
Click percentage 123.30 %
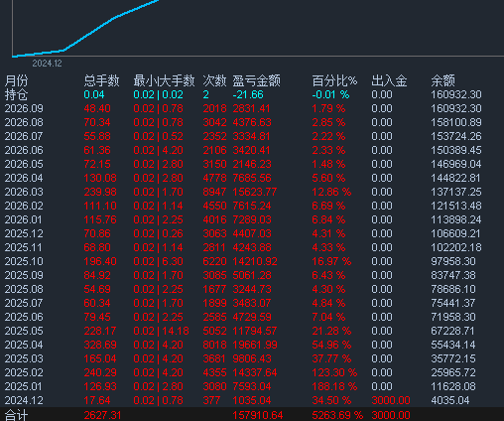[x=334, y=373]
